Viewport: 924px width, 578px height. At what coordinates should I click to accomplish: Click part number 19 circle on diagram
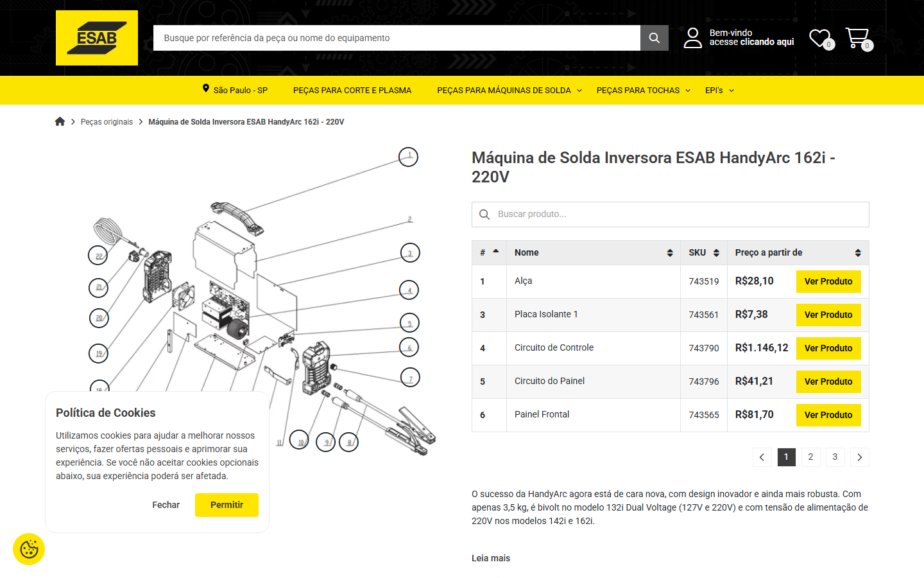coord(98,353)
